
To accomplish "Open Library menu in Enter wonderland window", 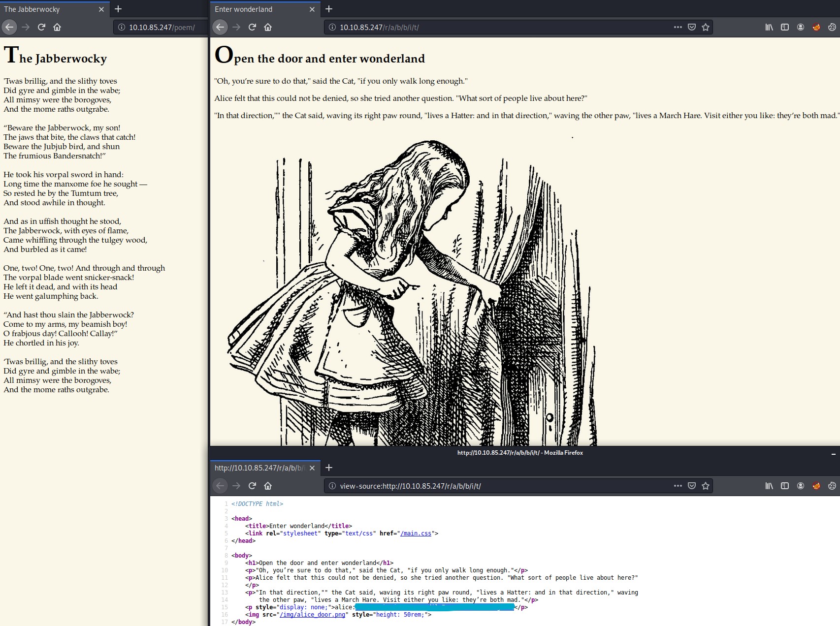I will 769,27.
